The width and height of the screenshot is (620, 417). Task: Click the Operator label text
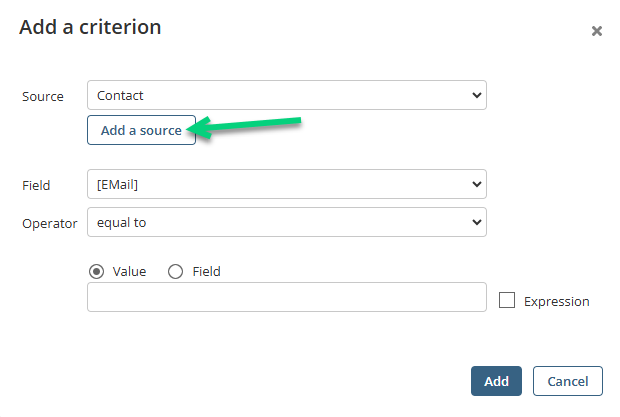[x=49, y=224]
